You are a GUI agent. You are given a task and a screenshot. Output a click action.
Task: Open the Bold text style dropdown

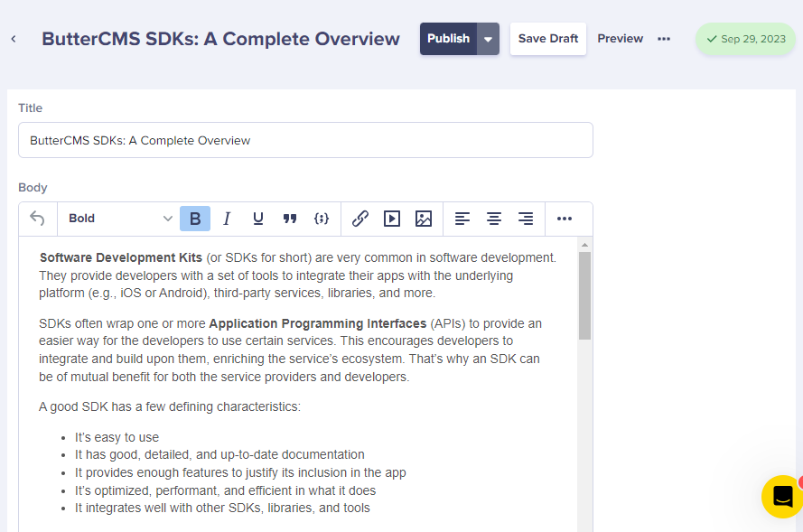point(120,219)
